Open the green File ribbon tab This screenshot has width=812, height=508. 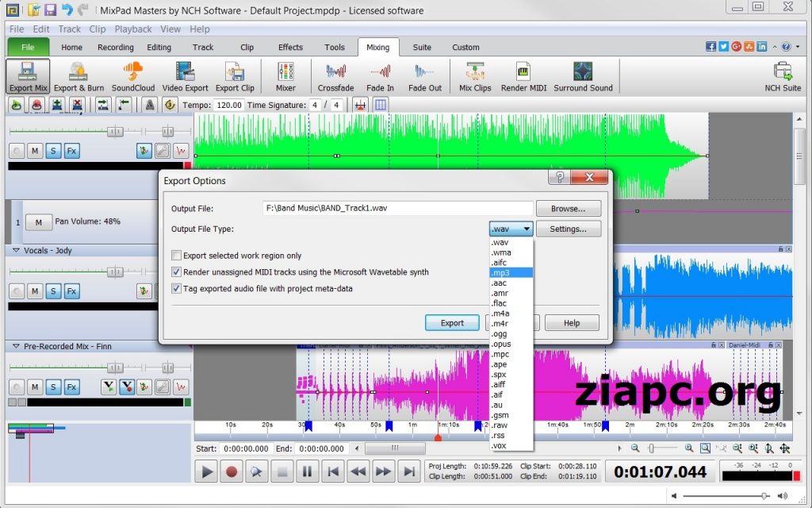coord(28,47)
